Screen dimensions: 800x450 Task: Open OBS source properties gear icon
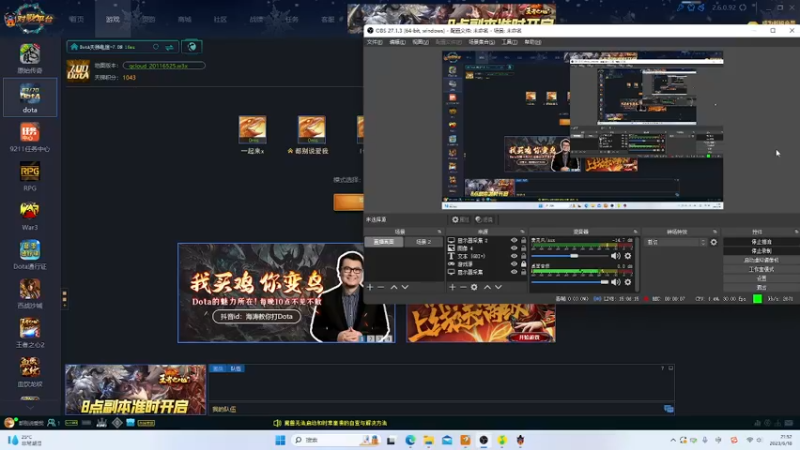click(x=474, y=287)
